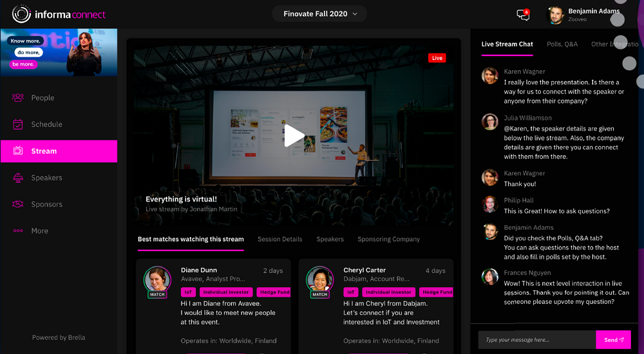The height and width of the screenshot is (354, 644).
Task: Open the Session Details tab
Action: (x=279, y=239)
